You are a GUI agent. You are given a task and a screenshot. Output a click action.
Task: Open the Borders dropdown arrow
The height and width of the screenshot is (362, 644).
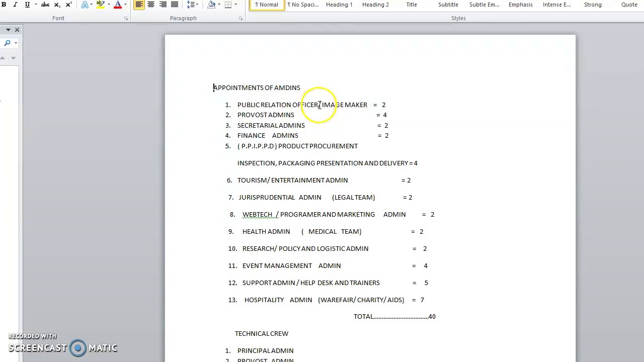236,5
